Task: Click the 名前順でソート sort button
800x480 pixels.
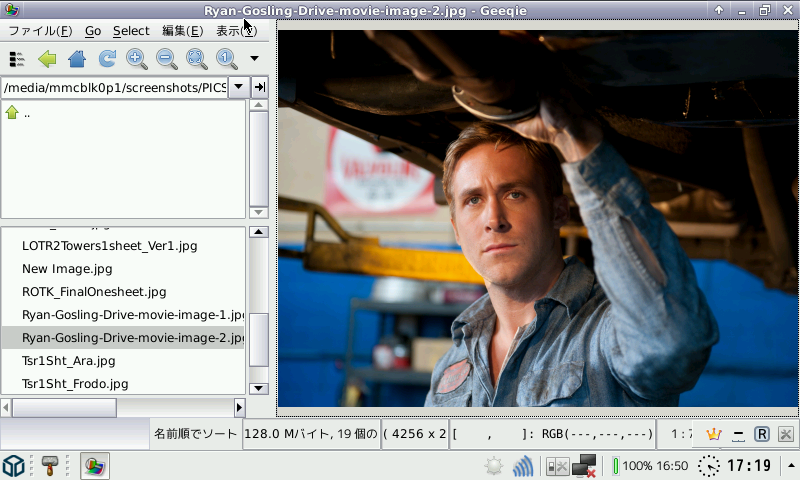Action: point(195,434)
